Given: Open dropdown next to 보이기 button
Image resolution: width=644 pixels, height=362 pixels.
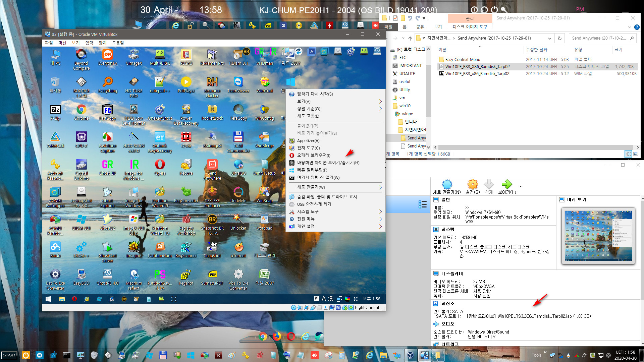Looking at the screenshot, I should (521, 186).
